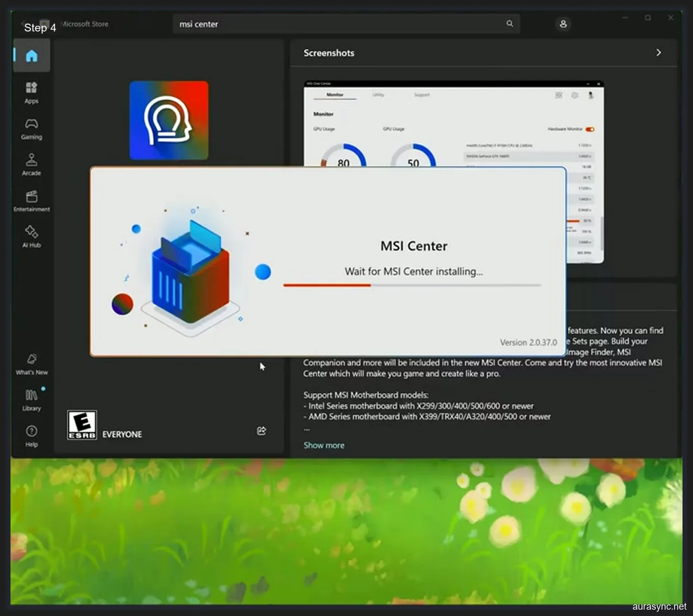This screenshot has width=693, height=616.
Task: Click the ESRB Everyone rating badge
Action: click(x=81, y=424)
